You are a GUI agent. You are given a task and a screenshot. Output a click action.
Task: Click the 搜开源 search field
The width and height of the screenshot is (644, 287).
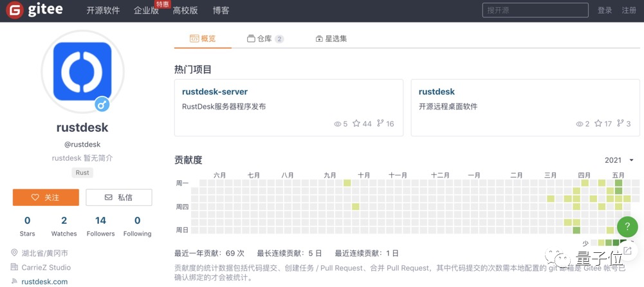point(535,10)
